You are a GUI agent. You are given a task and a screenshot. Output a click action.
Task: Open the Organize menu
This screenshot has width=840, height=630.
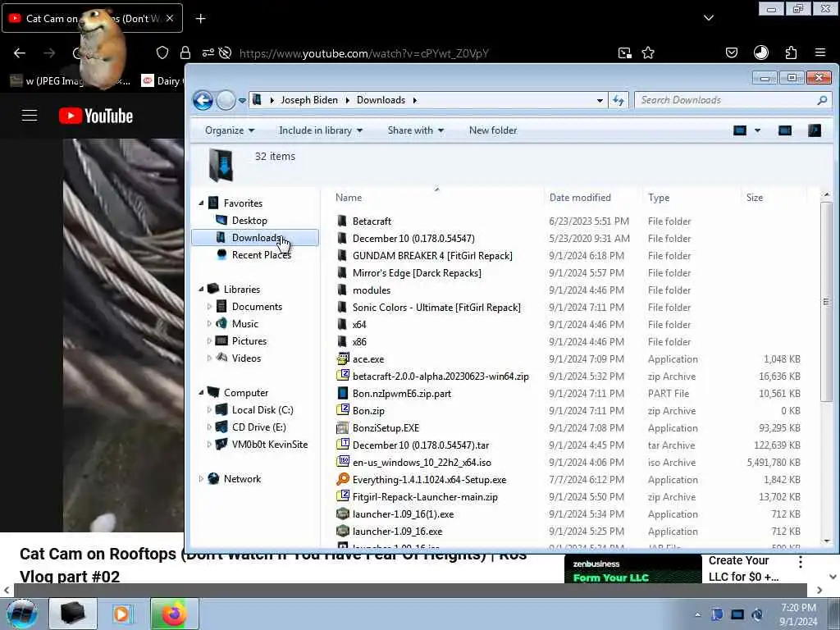tap(230, 130)
